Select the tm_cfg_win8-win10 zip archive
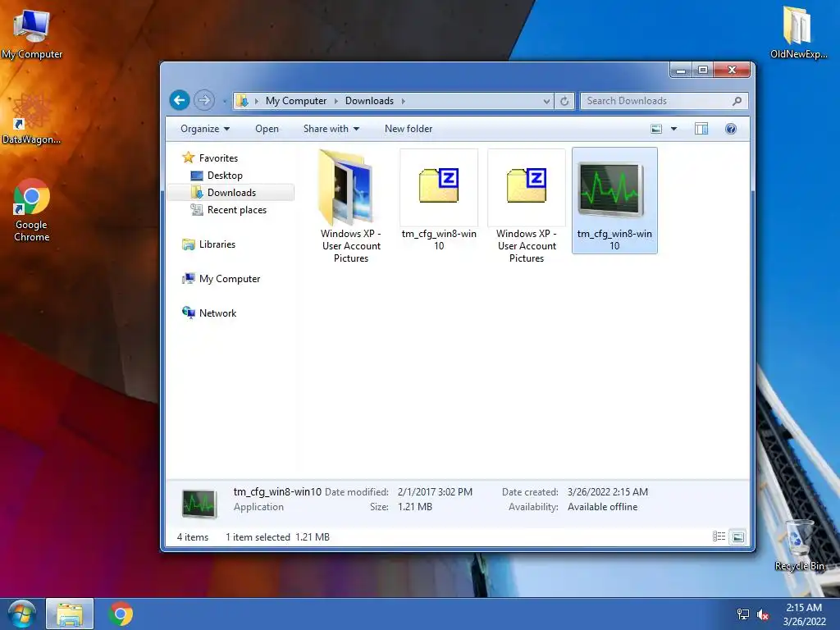This screenshot has width=840, height=630. point(439,200)
